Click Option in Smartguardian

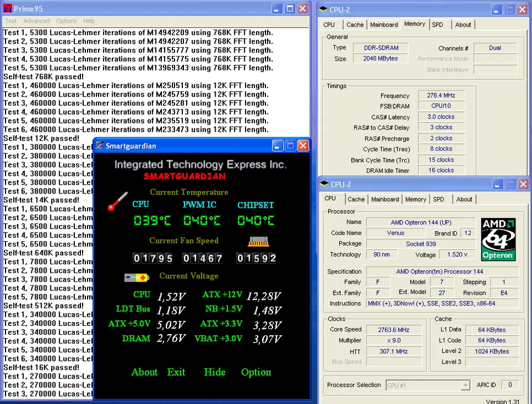pyautogui.click(x=256, y=372)
